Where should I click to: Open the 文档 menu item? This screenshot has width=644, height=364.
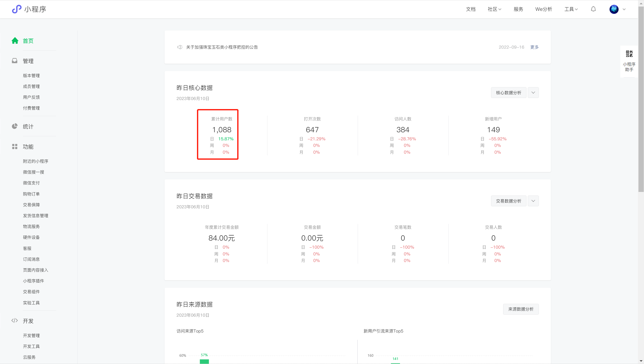pyautogui.click(x=470, y=9)
